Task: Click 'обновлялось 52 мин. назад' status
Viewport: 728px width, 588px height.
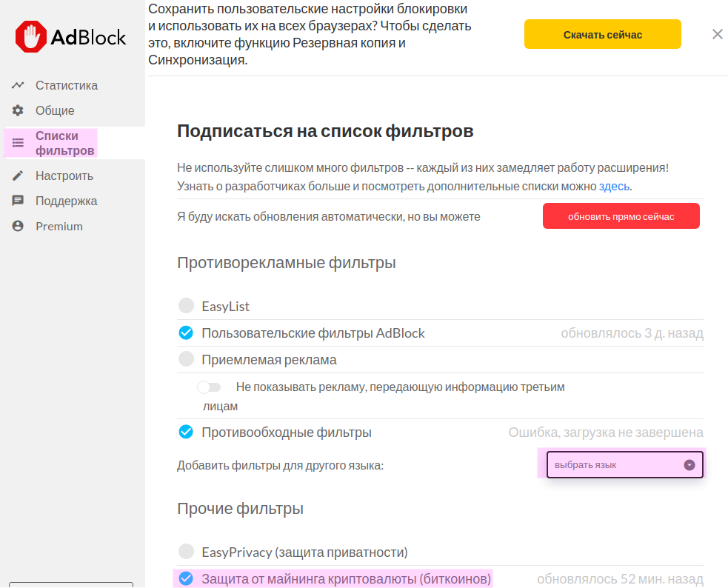Action: coord(620,579)
